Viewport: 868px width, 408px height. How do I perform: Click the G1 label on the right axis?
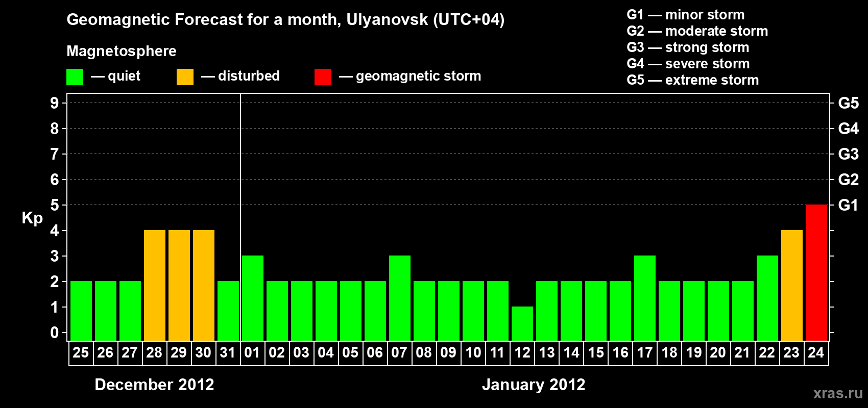pos(849,205)
